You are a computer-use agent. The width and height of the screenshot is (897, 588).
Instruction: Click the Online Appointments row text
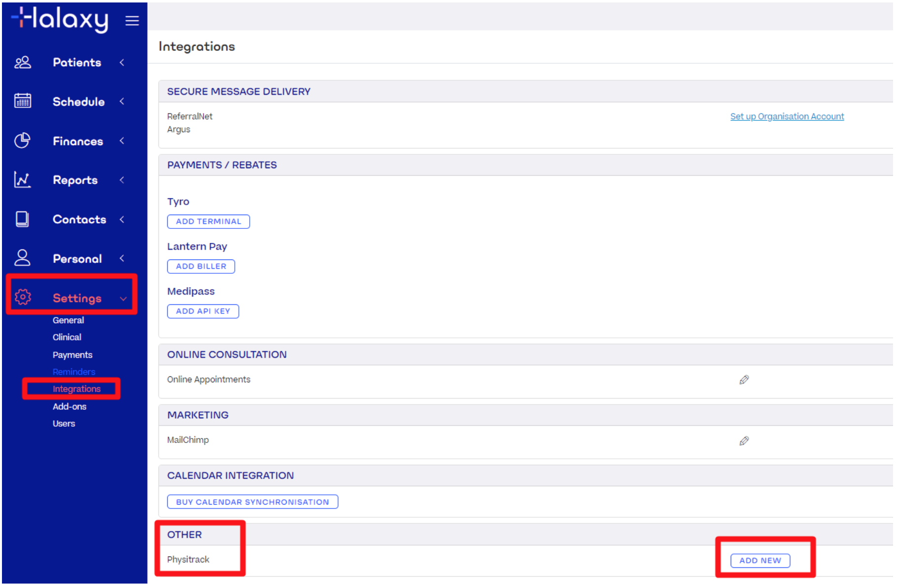[208, 379]
